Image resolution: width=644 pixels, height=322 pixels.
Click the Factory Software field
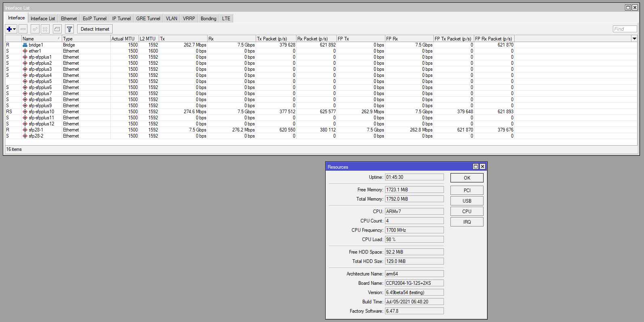[x=415, y=311]
